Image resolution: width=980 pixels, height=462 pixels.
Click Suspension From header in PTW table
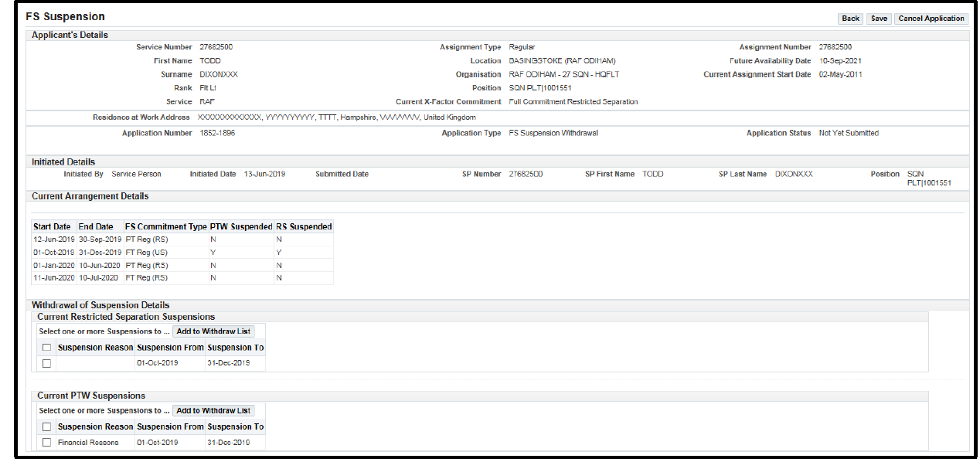[170, 427]
